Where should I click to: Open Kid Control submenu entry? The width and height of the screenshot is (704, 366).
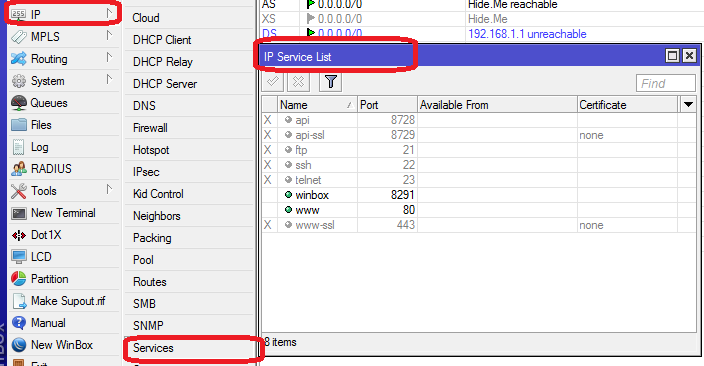(x=189, y=194)
